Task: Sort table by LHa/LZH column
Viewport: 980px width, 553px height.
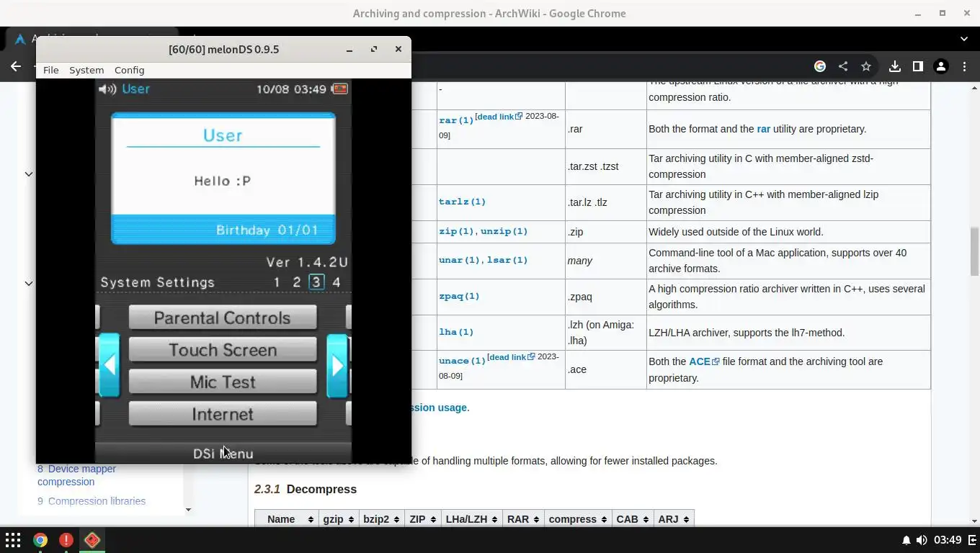Action: click(x=471, y=519)
